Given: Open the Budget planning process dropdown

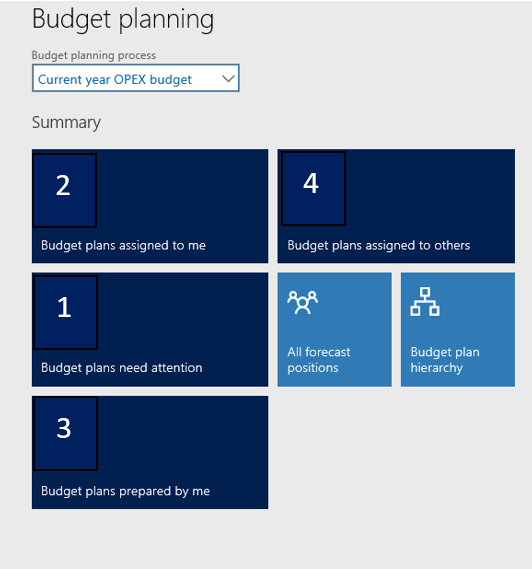Looking at the screenshot, I should tap(135, 78).
